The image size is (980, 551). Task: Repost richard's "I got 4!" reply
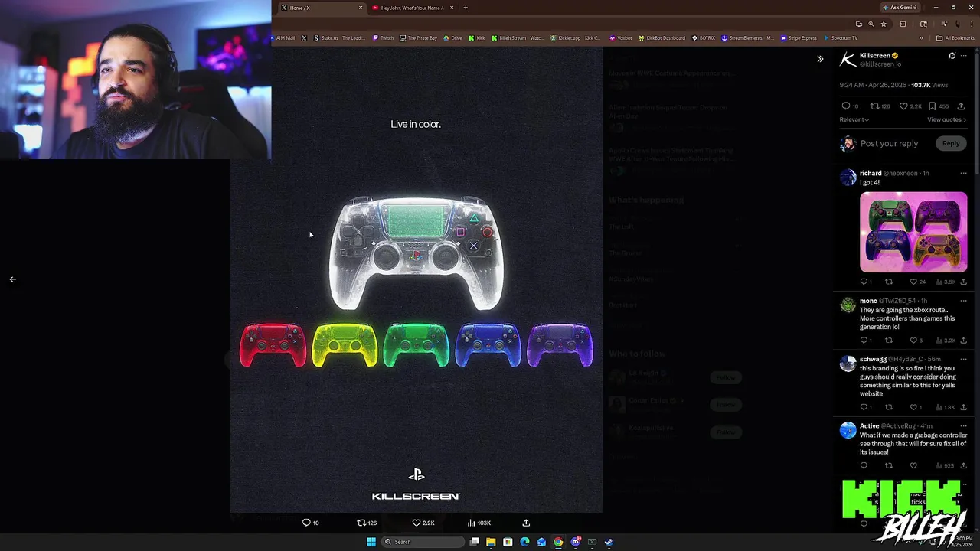889,282
